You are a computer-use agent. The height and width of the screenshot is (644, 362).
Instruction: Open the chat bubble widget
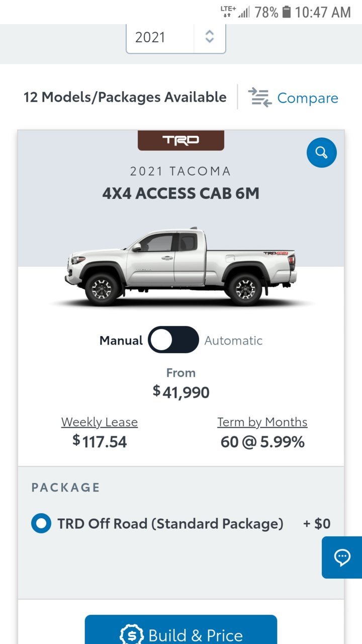pos(342,557)
